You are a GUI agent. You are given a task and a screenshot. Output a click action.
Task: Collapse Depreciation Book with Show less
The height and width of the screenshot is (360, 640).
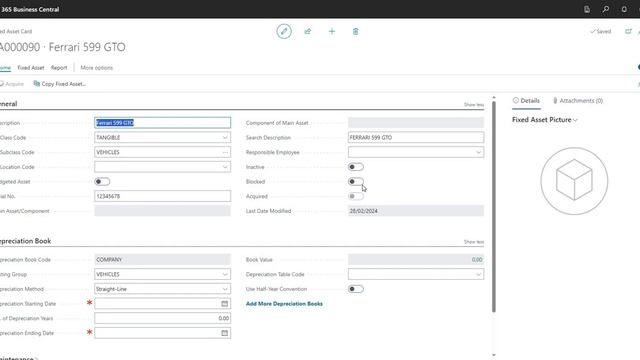click(474, 242)
